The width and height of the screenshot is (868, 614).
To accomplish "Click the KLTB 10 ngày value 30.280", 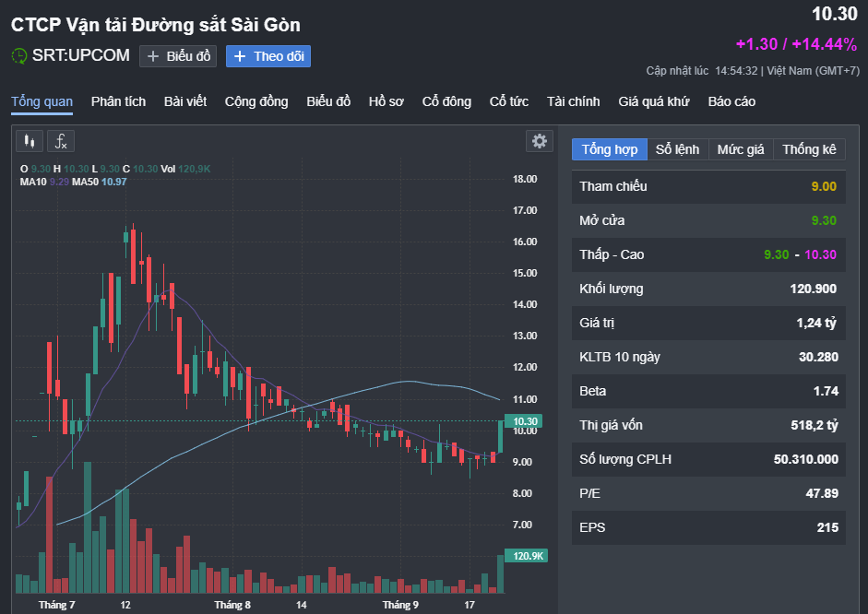I will pyautogui.click(x=818, y=358).
